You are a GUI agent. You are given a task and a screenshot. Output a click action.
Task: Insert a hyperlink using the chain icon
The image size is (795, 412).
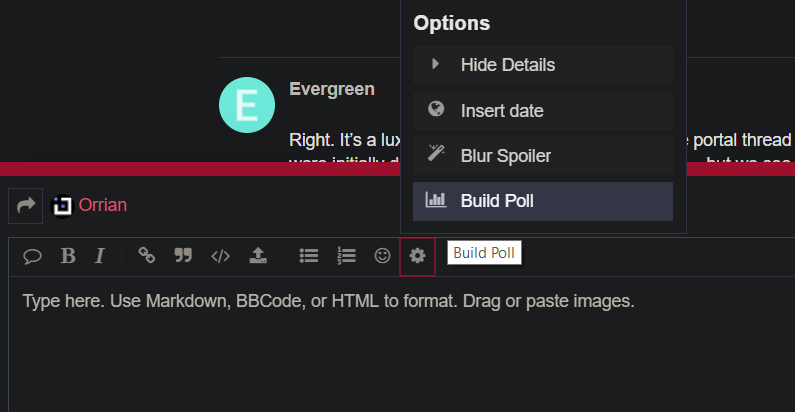[x=147, y=256]
